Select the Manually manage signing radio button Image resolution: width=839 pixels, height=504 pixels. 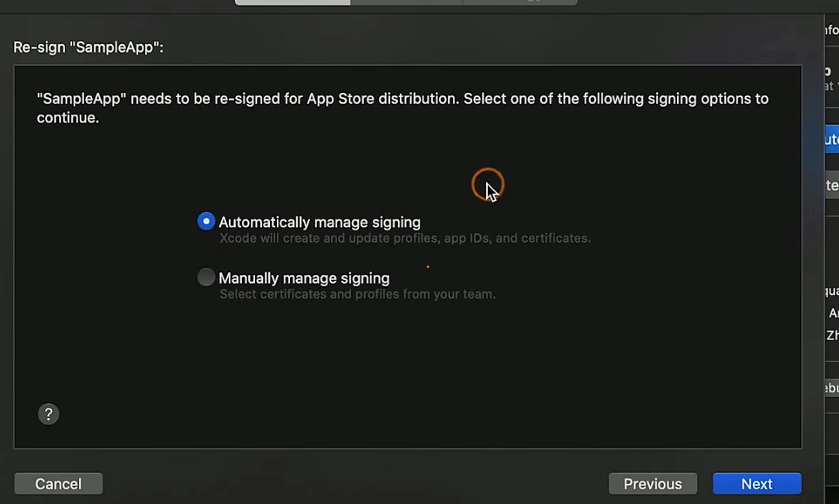click(205, 278)
